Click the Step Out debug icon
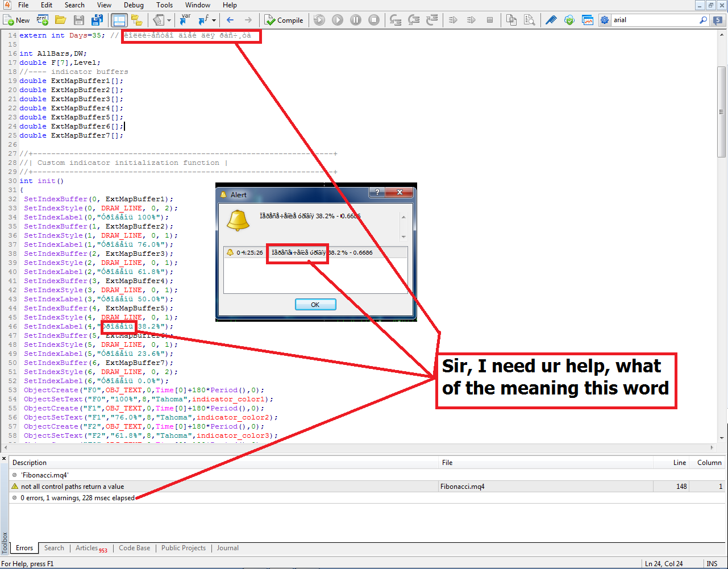728x569 pixels. [x=432, y=20]
